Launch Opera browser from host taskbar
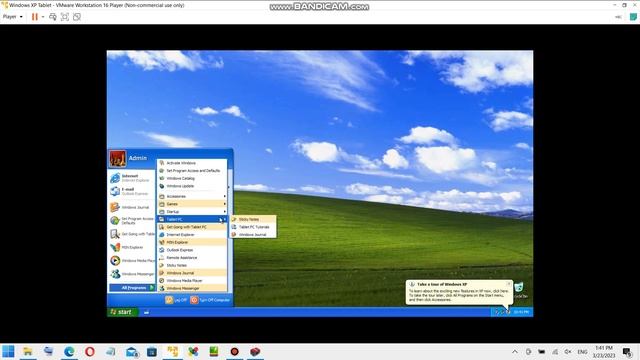 click(x=90, y=351)
